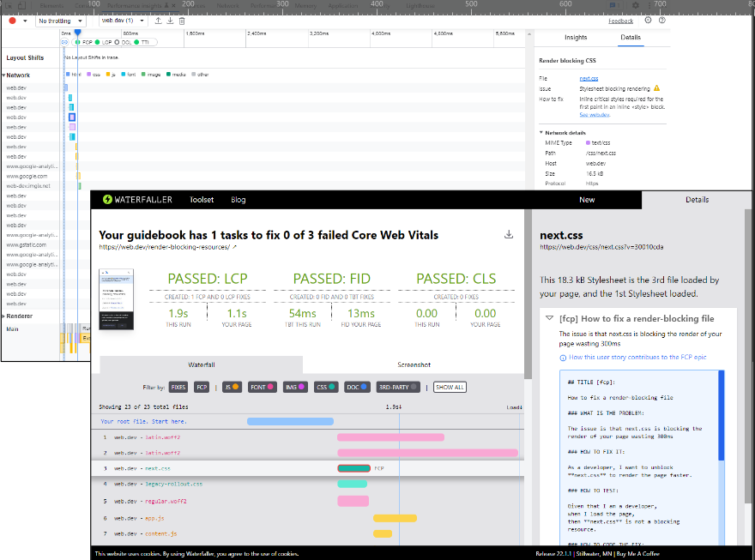Viewport: 755px width, 560px height.
Task: Select the Details tab in Waterfaller
Action: point(697,200)
